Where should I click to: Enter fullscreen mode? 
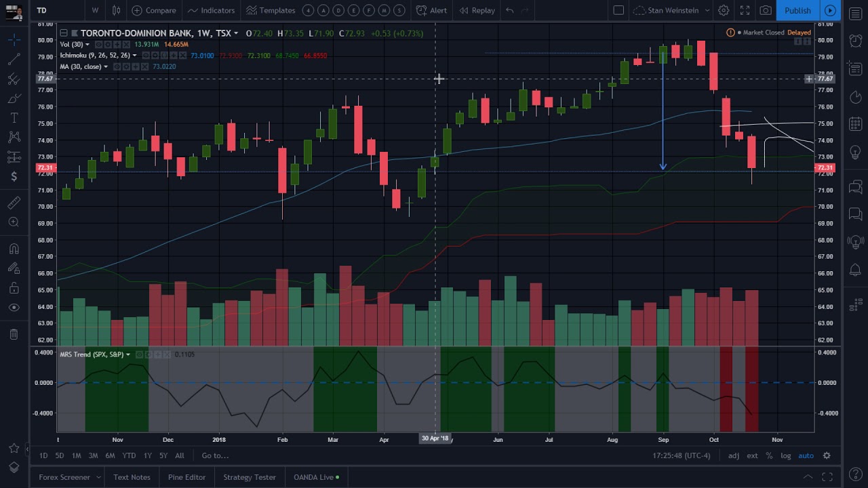pyautogui.click(x=745, y=10)
